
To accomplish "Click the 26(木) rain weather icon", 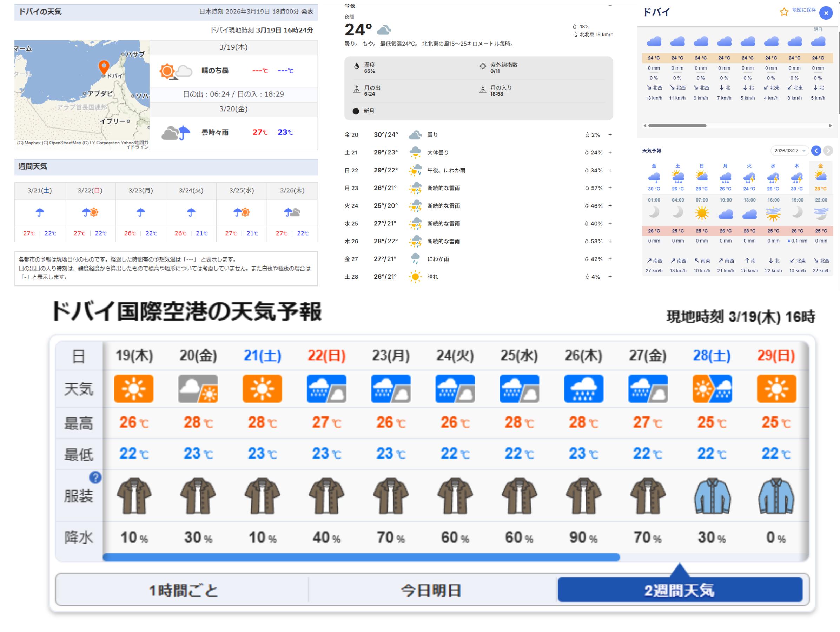I will coord(583,389).
